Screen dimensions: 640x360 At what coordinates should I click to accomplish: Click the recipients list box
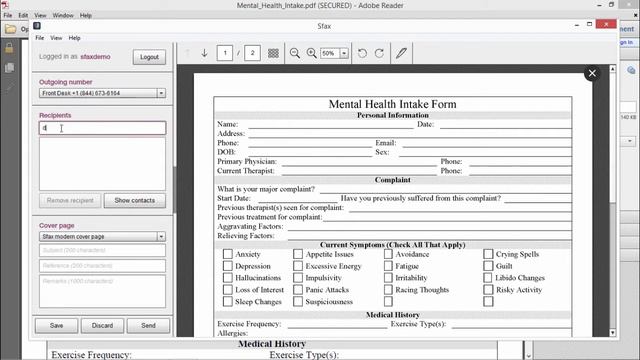point(102,164)
